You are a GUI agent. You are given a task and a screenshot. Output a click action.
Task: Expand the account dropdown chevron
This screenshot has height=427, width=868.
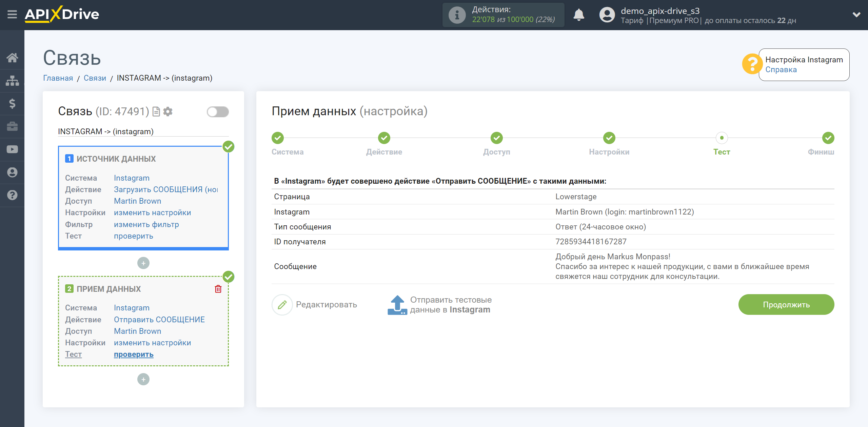click(856, 15)
